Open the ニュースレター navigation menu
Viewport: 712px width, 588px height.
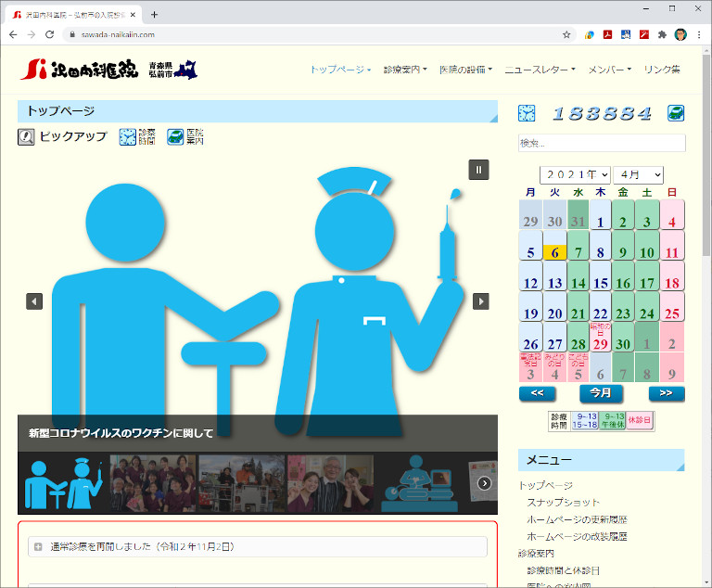(x=540, y=70)
